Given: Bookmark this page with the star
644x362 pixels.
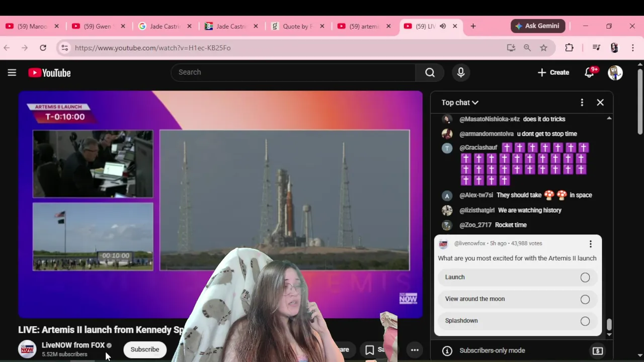Looking at the screenshot, I should tap(543, 48).
